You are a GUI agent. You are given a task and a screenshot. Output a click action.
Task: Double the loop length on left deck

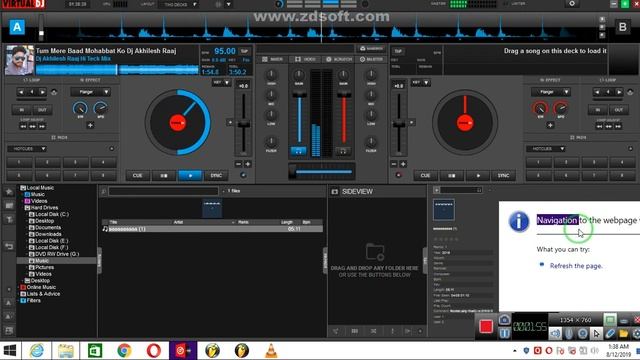pyautogui.click(x=42, y=92)
